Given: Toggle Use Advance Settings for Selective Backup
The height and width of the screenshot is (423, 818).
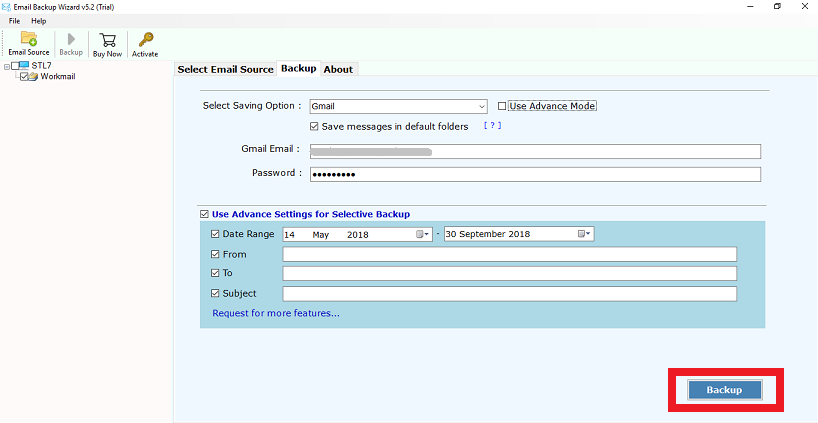Looking at the screenshot, I should [204, 214].
